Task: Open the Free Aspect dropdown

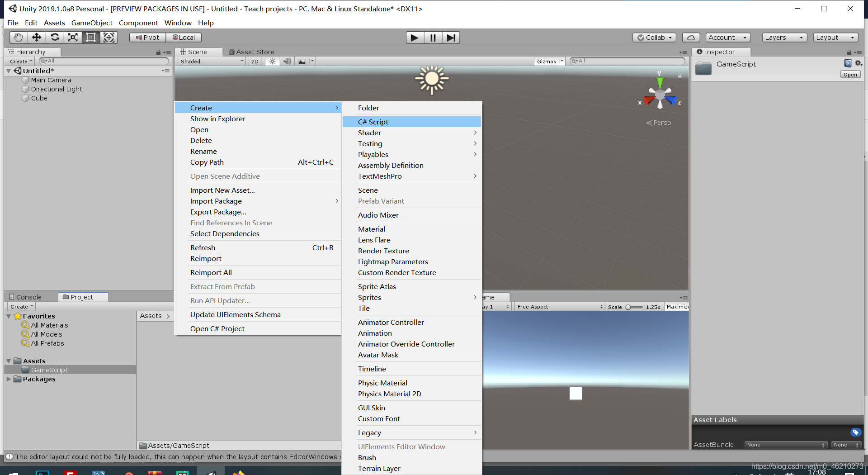Action: point(560,307)
